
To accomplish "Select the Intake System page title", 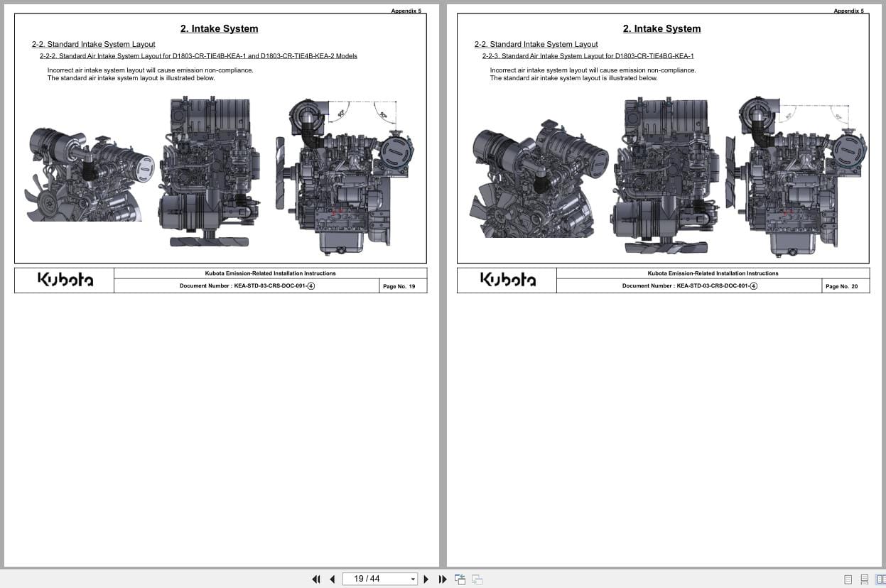I will pos(219,28).
